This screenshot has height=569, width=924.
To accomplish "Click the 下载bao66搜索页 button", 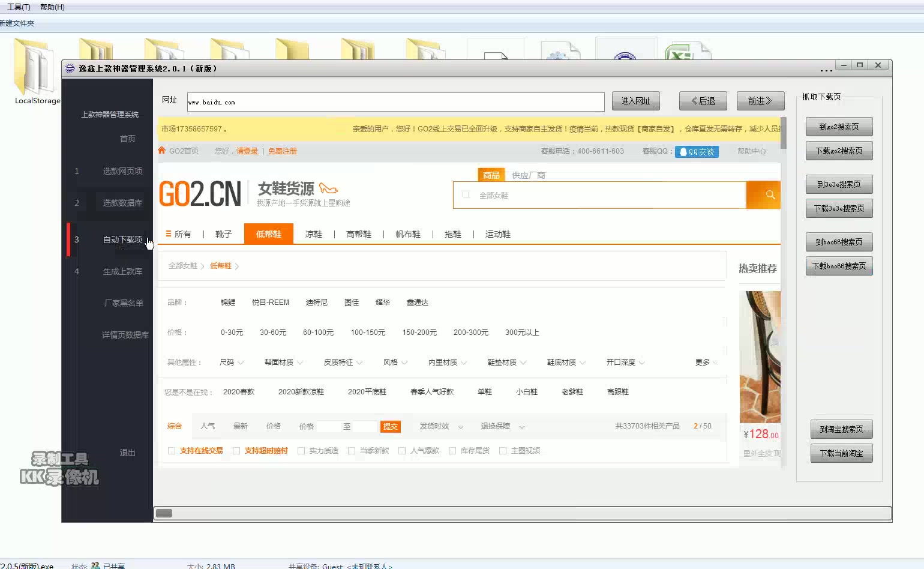I will [839, 266].
